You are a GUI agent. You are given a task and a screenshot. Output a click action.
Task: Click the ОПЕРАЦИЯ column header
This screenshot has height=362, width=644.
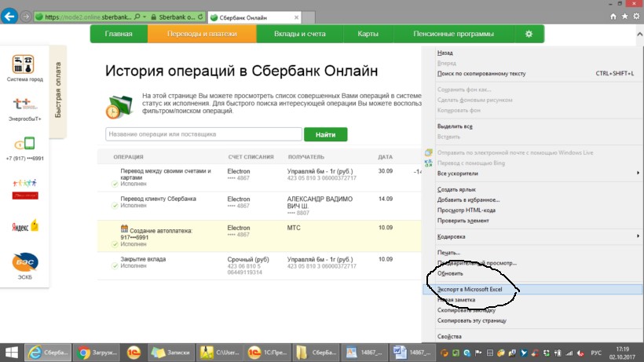point(128,157)
